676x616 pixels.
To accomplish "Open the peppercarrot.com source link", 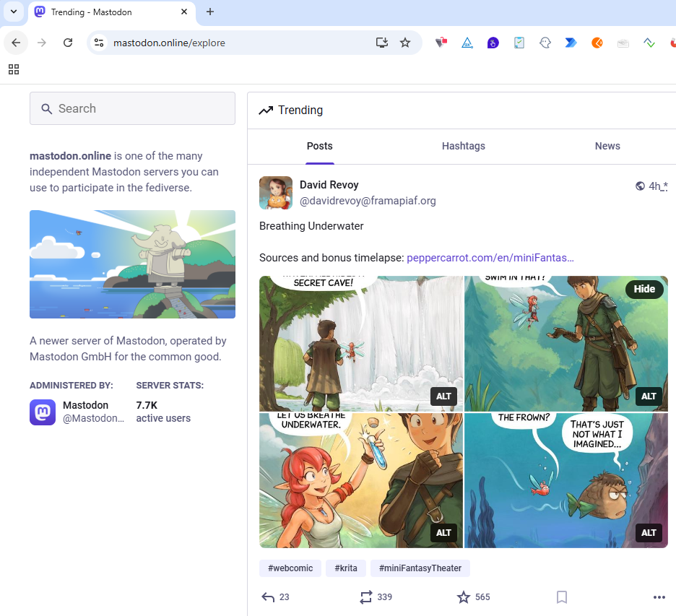I will 490,258.
